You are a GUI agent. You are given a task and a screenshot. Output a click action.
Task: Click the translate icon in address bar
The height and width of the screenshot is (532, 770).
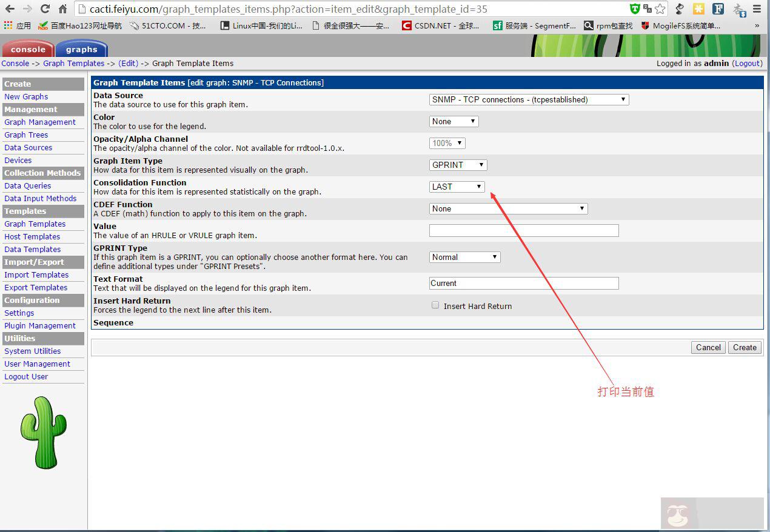648,9
